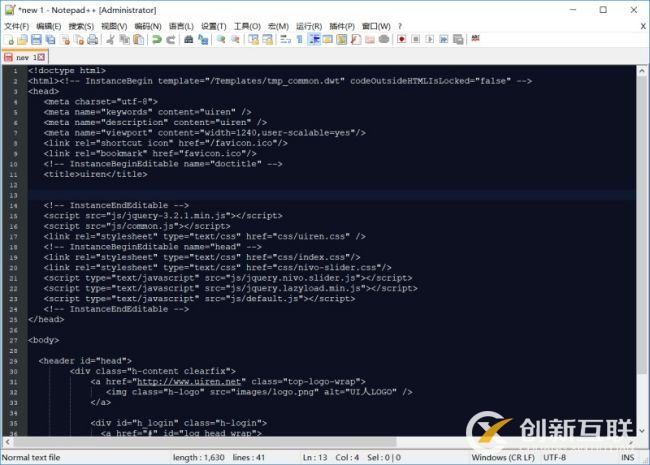
Task: Open the 文件(F) file menu
Action: [19, 25]
